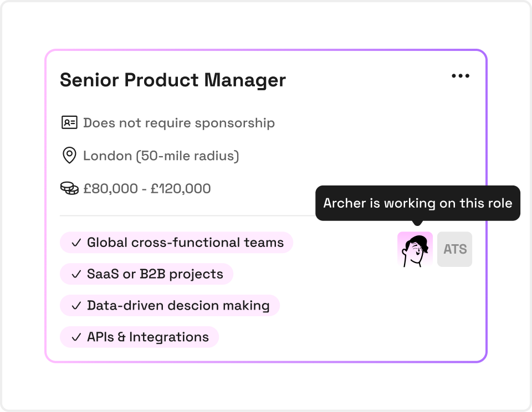The height and width of the screenshot is (412, 532).
Task: Click the checkmark on Data-driven descion making
Action: click(x=76, y=306)
